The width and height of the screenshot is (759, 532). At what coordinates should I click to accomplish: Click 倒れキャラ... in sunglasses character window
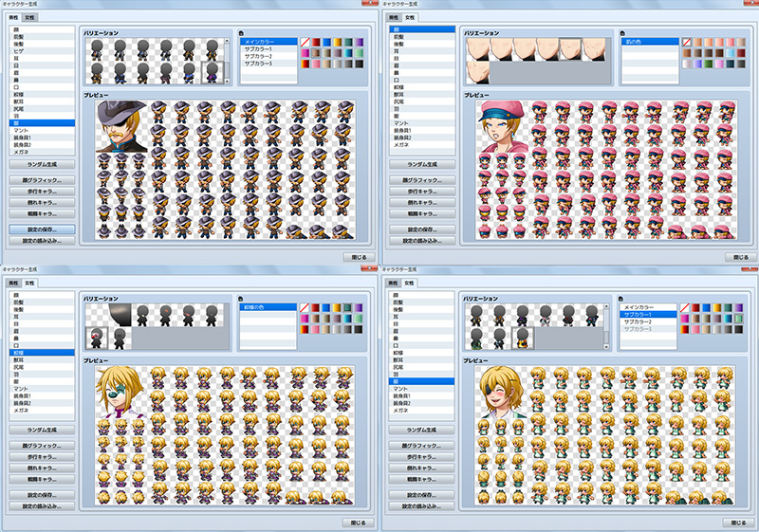click(42, 468)
